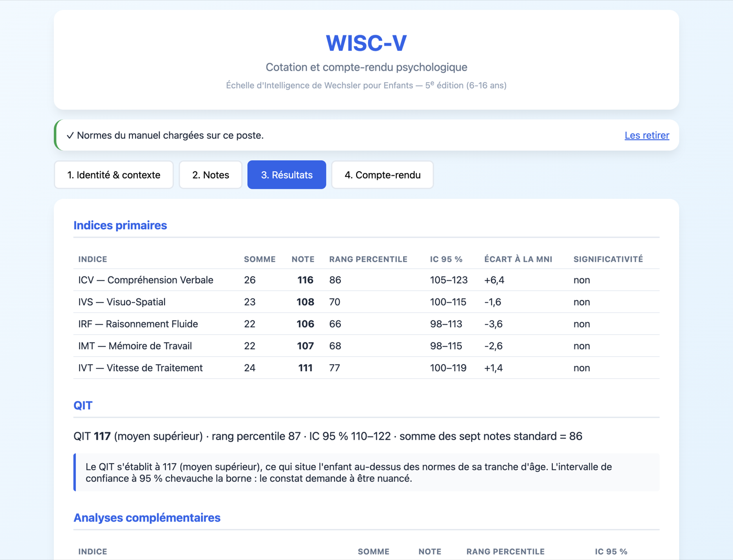Click the note 116 in the ICV row
The image size is (733, 560).
point(305,280)
